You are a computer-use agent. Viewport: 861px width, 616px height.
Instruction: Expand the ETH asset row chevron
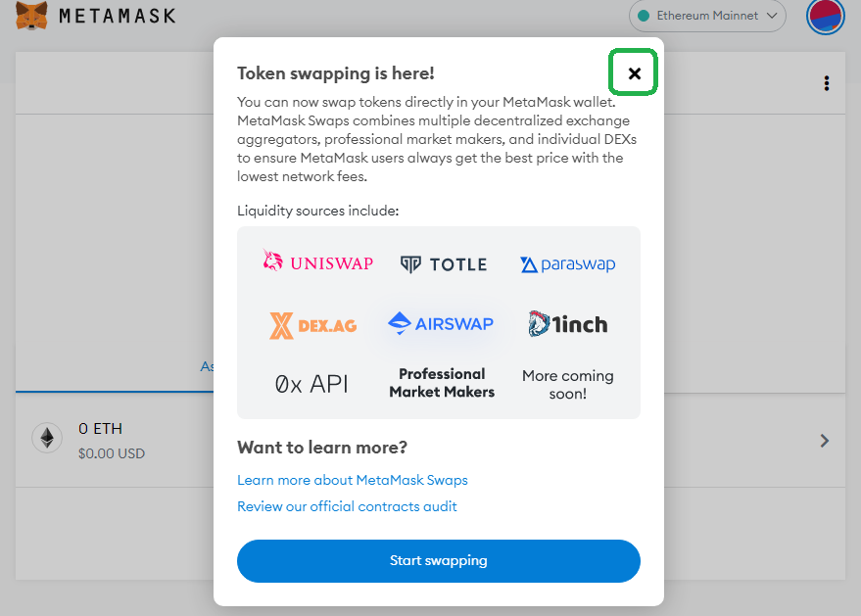[824, 441]
